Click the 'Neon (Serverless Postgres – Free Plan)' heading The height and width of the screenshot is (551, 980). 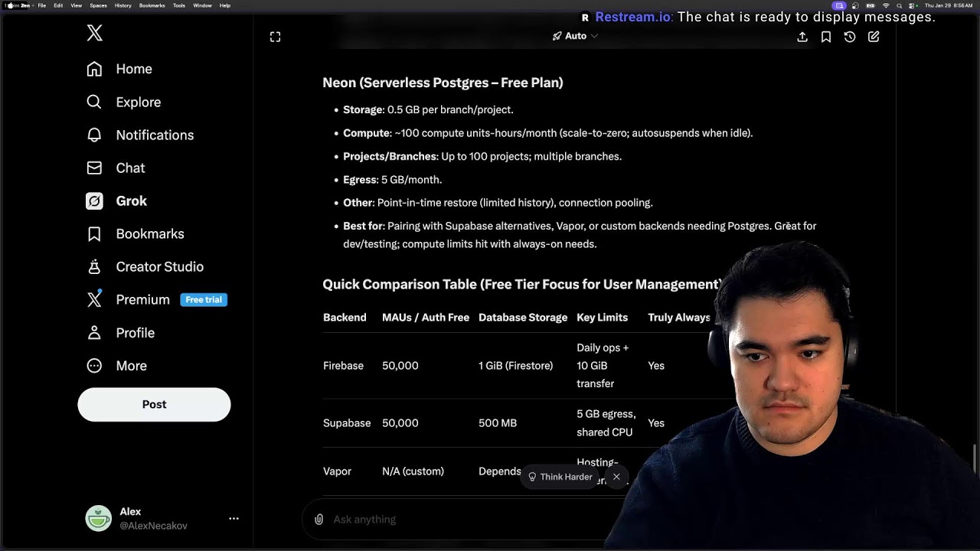(443, 83)
